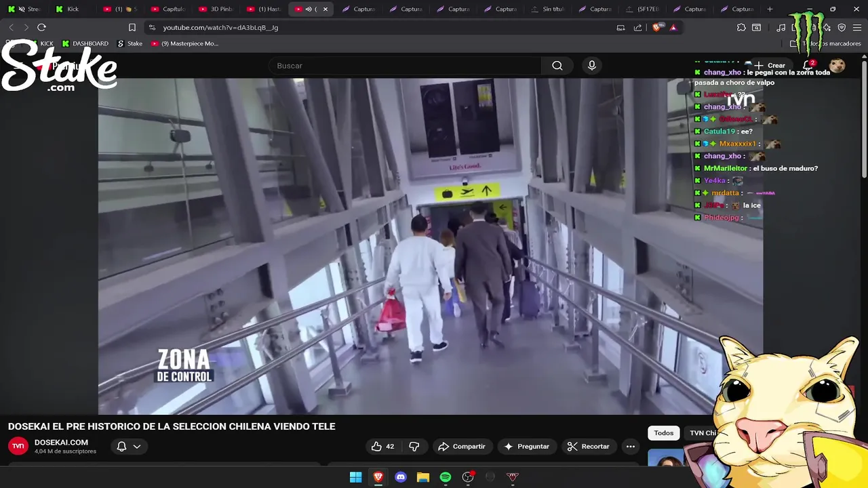Image resolution: width=868 pixels, height=488 pixels.
Task: Open YouTube notifications bell
Action: (x=808, y=66)
